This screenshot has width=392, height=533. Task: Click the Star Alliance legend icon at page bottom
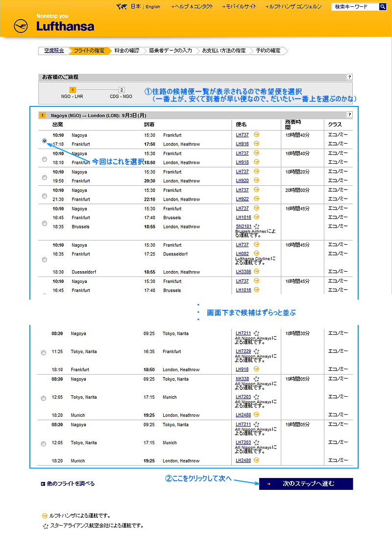pos(45,526)
